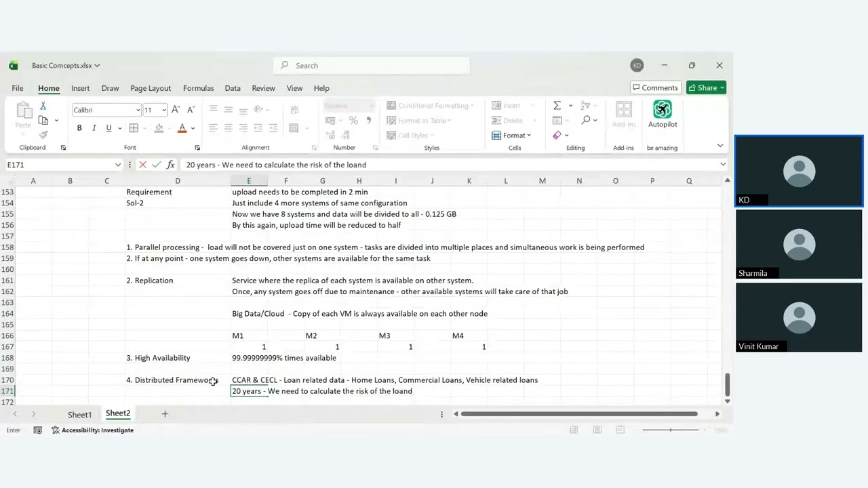Screen dimensions: 868x488
Task: Decrease font size with the smaller A
Action: 191,110
